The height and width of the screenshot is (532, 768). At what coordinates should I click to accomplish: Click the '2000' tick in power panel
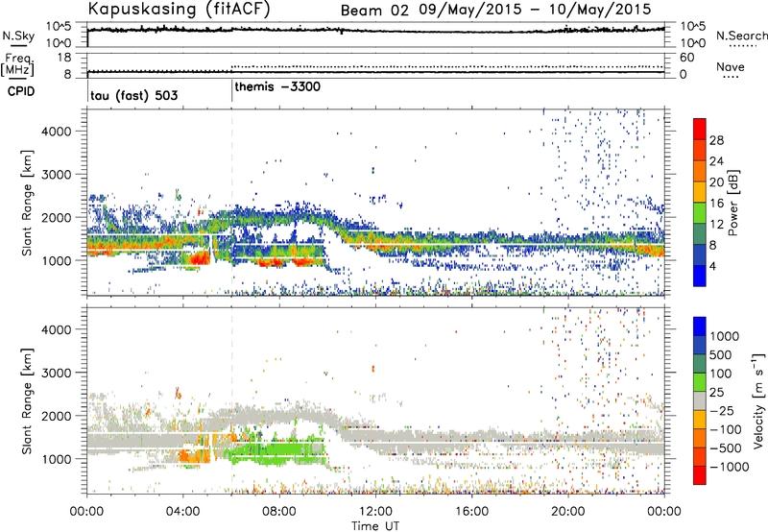57,217
